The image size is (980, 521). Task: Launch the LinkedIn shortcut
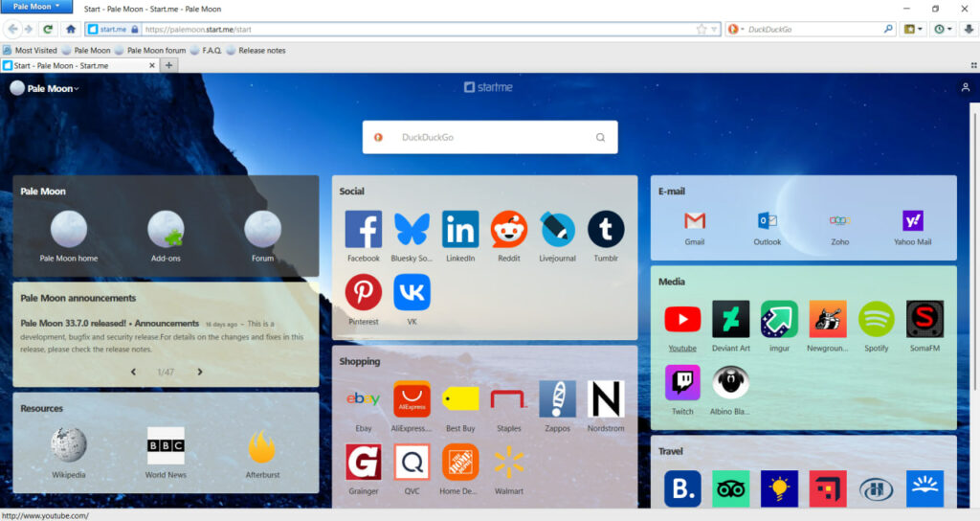[460, 229]
